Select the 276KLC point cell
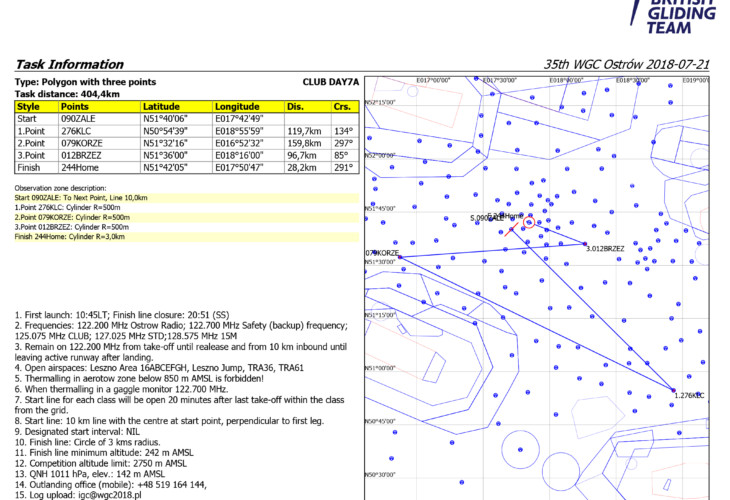The image size is (730, 500). (77, 130)
